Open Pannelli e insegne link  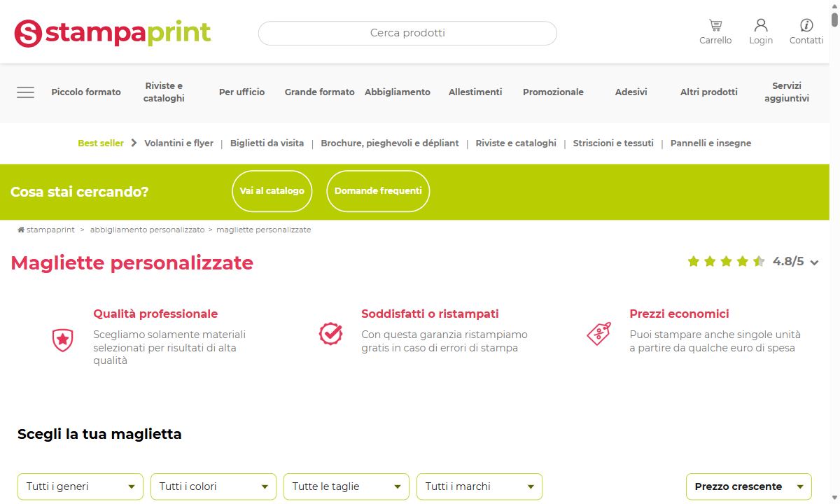click(710, 143)
